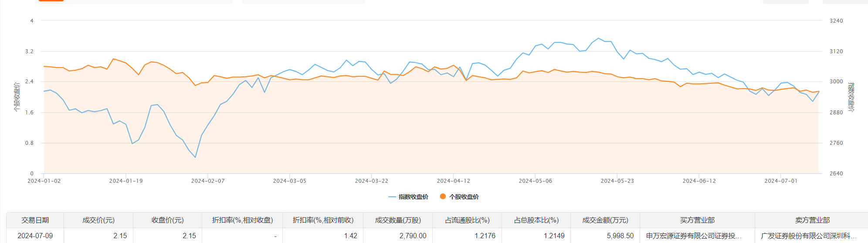
Task: Toggle the 指数收盘价 legend series
Action: (x=408, y=197)
